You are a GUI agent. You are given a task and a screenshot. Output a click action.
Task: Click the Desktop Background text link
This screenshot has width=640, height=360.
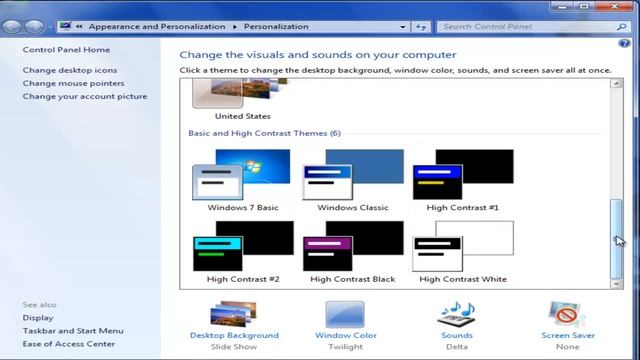coord(234,335)
